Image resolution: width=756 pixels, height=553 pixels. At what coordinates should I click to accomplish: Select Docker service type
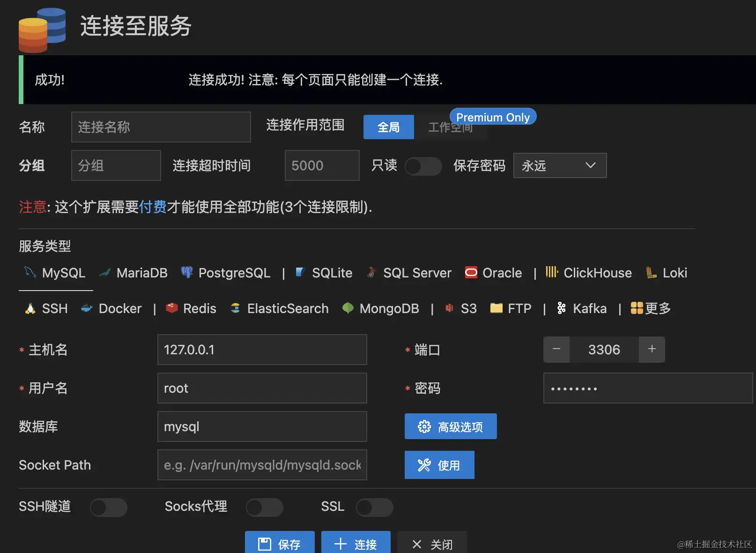[x=111, y=308]
